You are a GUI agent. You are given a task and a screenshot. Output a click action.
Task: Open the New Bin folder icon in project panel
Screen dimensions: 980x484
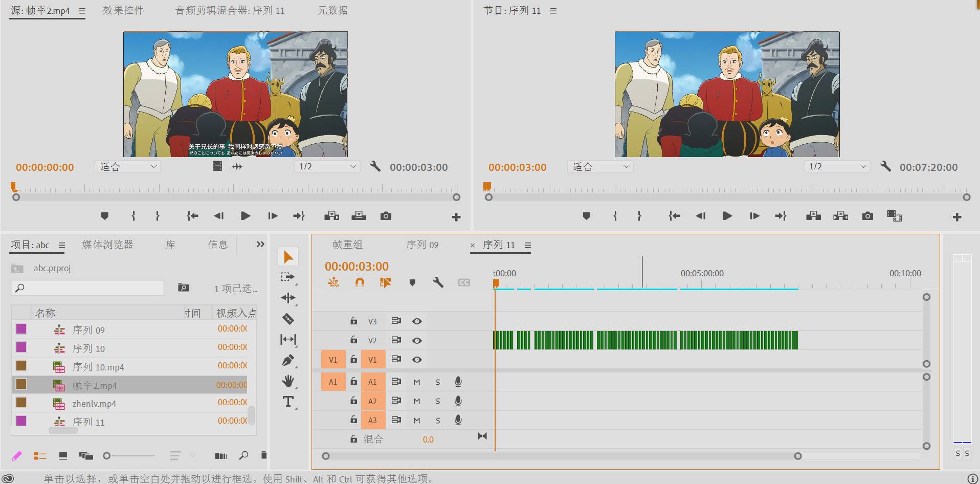coord(183,288)
